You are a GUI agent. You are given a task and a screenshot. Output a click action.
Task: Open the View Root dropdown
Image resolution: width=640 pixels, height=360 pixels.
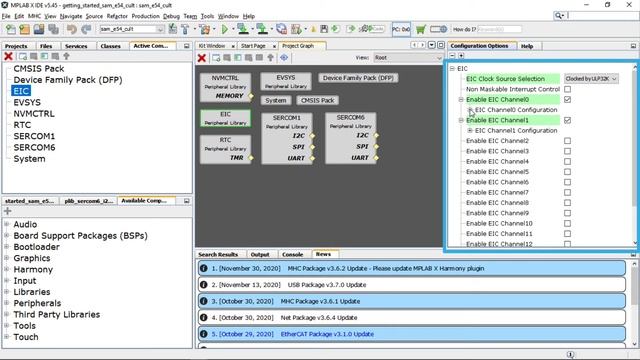(408, 58)
